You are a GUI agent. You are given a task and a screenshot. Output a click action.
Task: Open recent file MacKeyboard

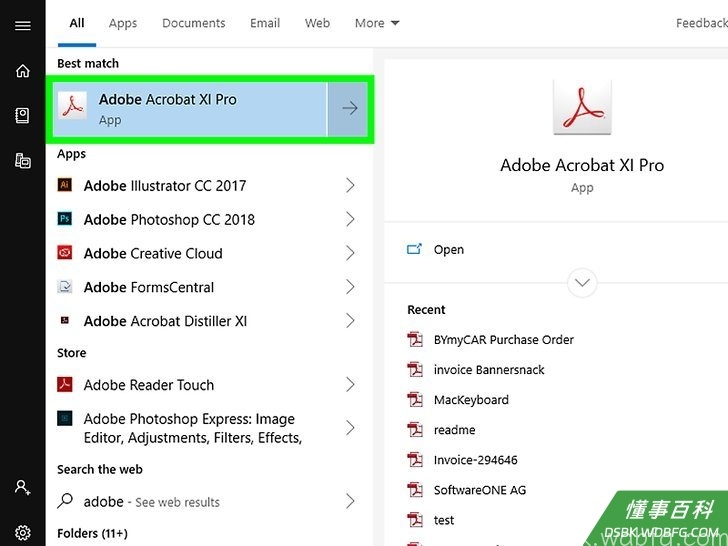tap(471, 400)
